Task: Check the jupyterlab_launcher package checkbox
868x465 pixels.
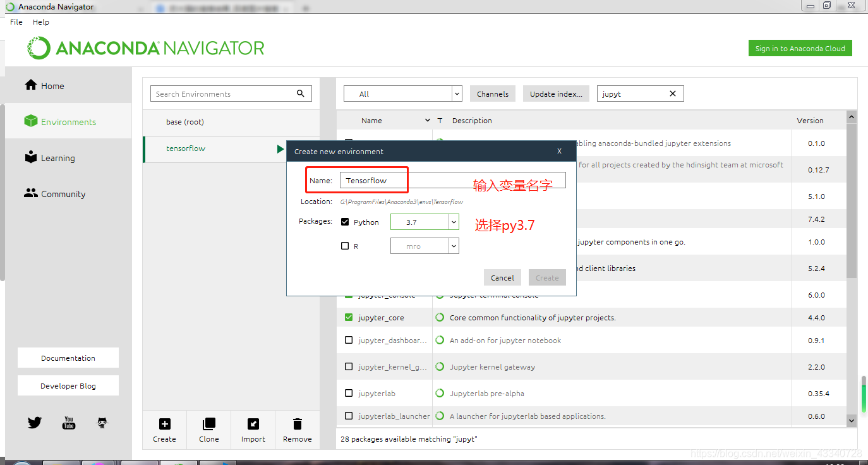Action: tap(349, 416)
